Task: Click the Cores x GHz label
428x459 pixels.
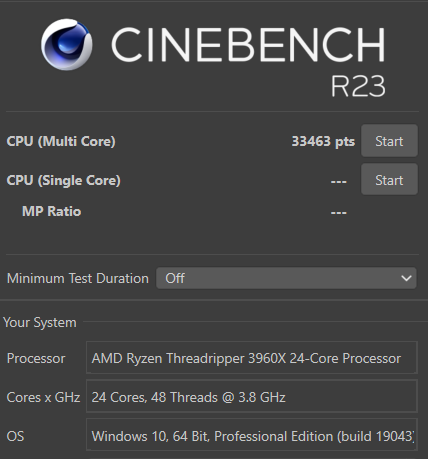Action: (x=43, y=397)
